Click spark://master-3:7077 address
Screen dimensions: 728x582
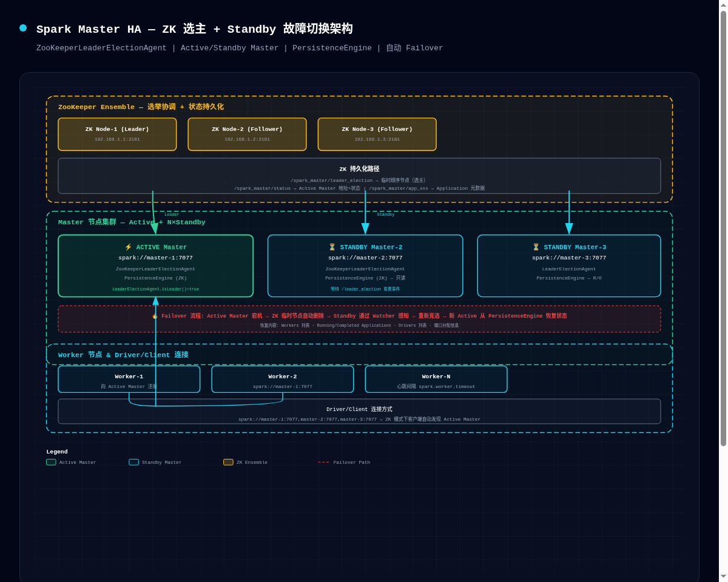click(569, 258)
